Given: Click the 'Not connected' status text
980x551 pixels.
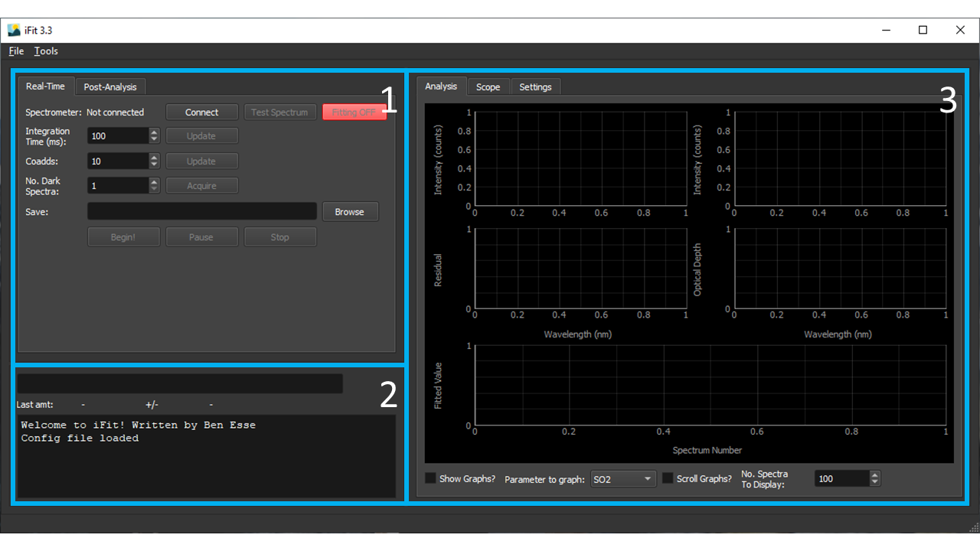Looking at the screenshot, I should 115,112.
